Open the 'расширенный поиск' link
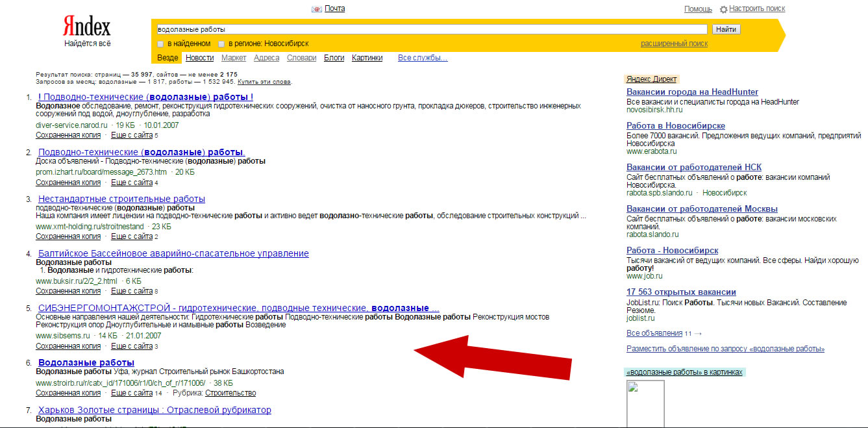Viewport: 868px width, 428px height. tap(674, 44)
